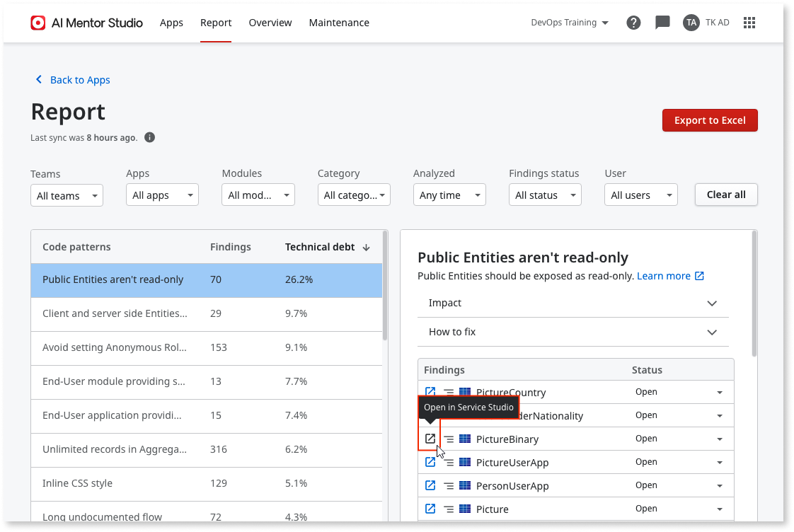This screenshot has width=794, height=532.
Task: Open the details icon next to PersonUserApp
Action: (448, 485)
